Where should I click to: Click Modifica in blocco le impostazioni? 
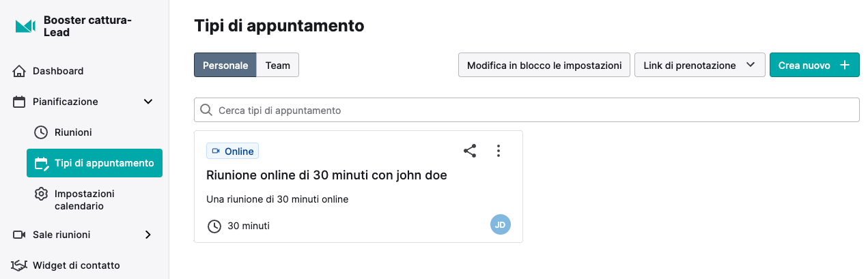(544, 65)
